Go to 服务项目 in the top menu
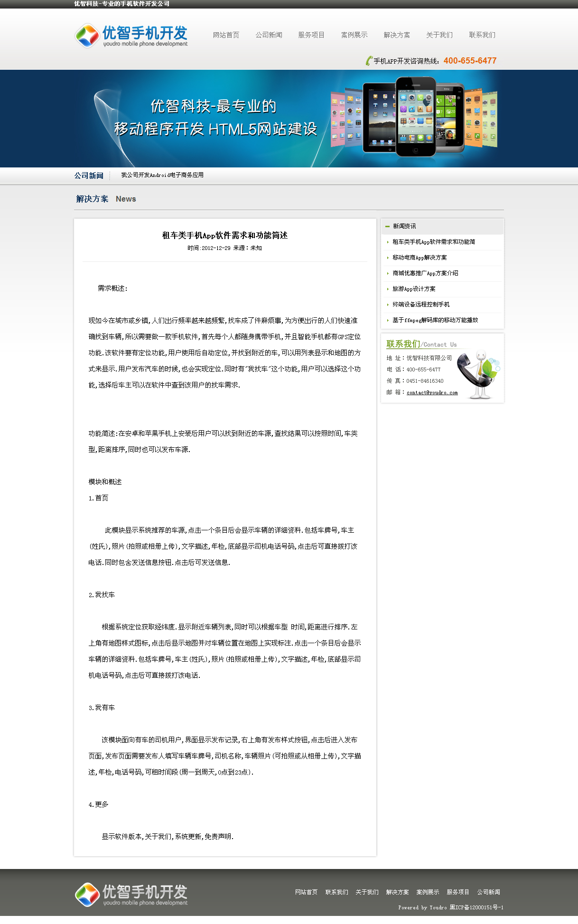578x924 pixels. [311, 35]
